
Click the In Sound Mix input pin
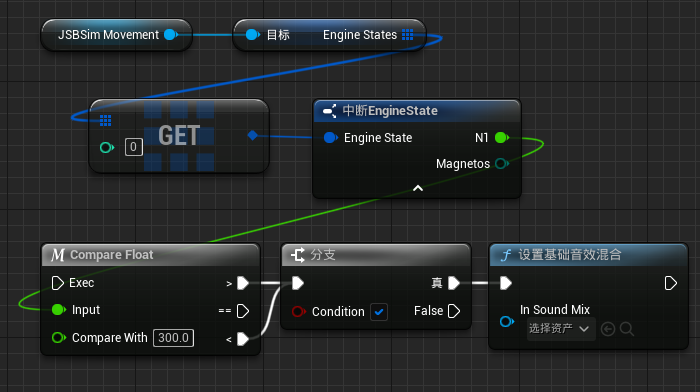(x=506, y=321)
